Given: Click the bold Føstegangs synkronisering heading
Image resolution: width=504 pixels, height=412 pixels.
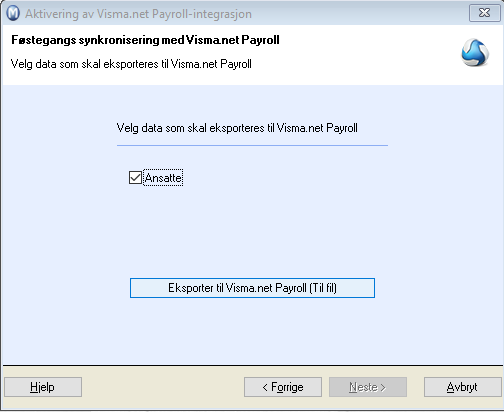Looking at the screenshot, I should coord(145,40).
